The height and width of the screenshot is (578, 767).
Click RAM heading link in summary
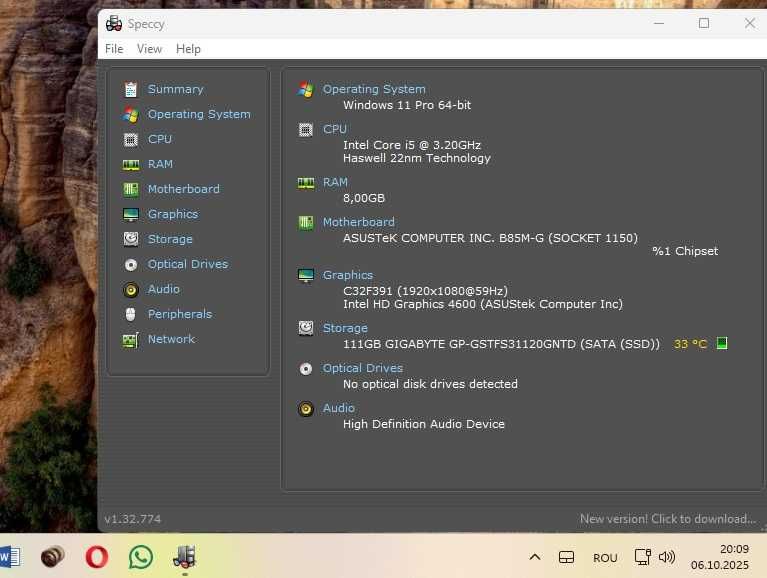click(336, 182)
